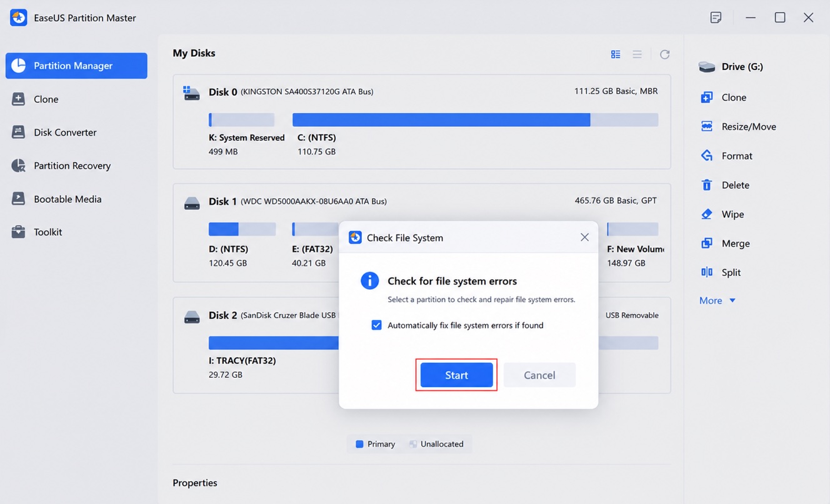830x504 pixels.
Task: Click the Disk 0 drive icon
Action: pos(191,93)
